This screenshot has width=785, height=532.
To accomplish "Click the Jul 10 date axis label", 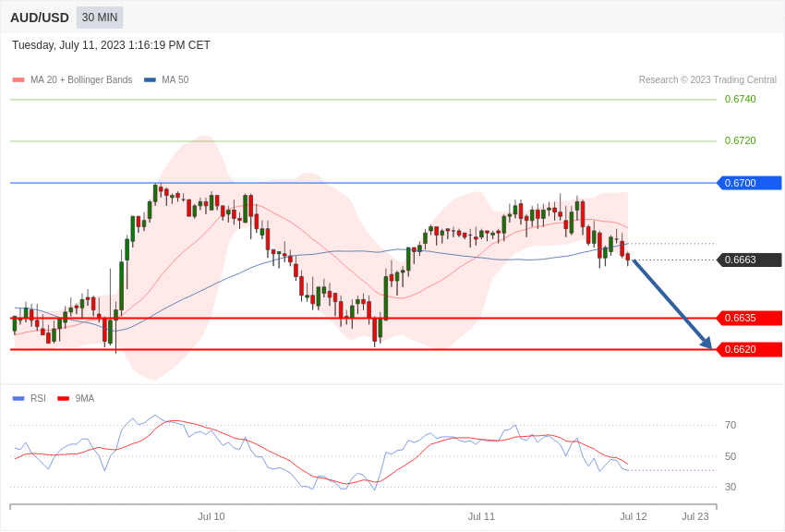I will [211, 516].
